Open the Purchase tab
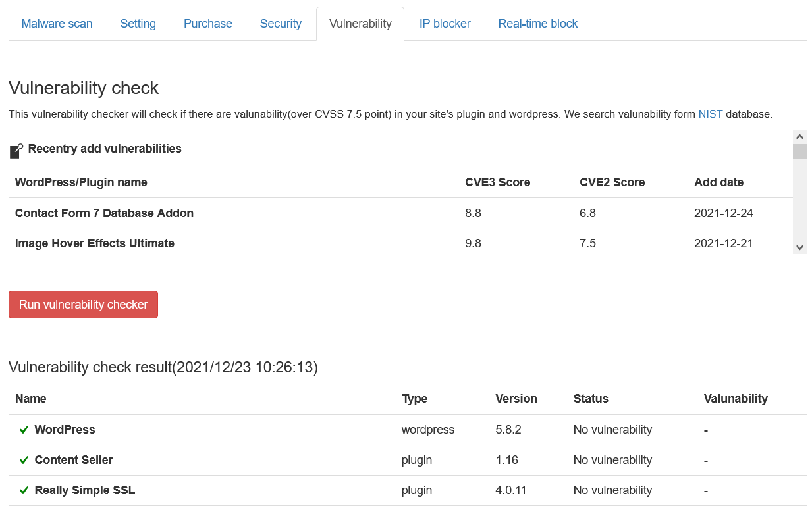Image resolution: width=812 pixels, height=506 pixels. (x=208, y=24)
